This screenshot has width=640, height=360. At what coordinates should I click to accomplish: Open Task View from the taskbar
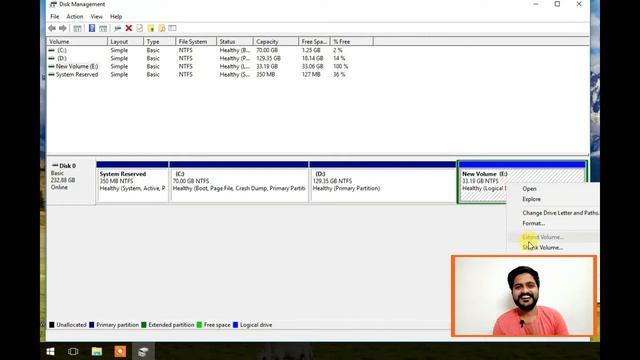73,351
